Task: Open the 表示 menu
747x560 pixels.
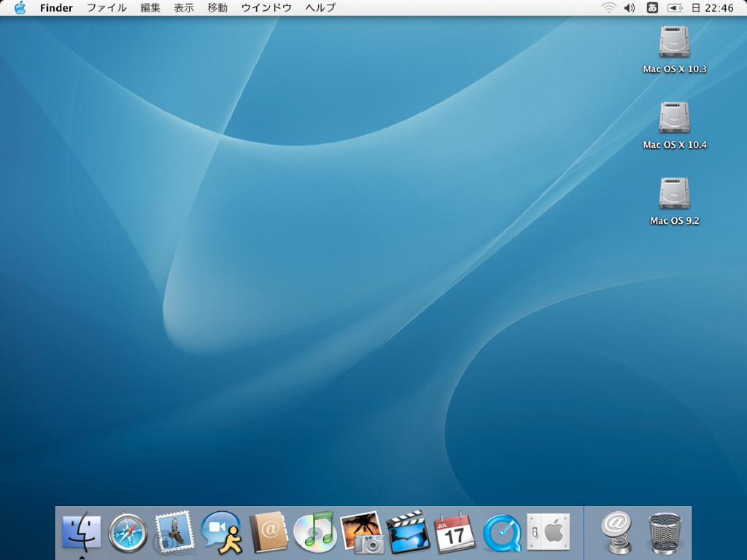Action: 184,7
